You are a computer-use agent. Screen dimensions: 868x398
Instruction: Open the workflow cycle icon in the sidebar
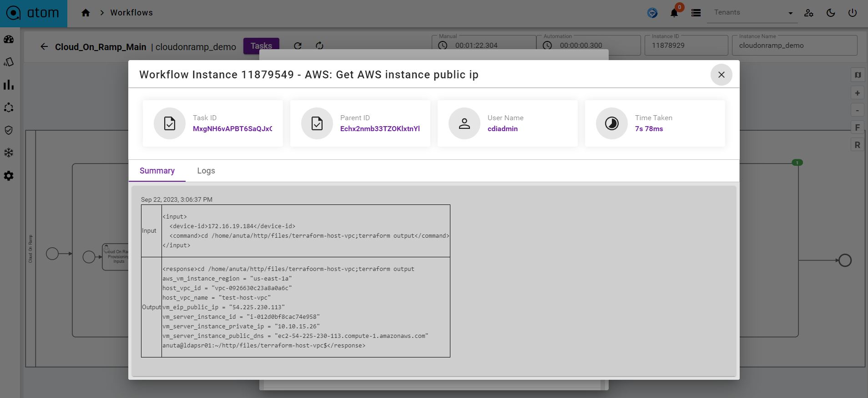pyautogui.click(x=9, y=107)
